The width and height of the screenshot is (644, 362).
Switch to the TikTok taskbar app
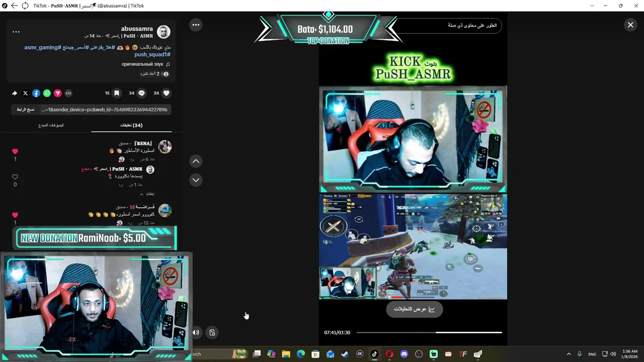[x=374, y=354]
